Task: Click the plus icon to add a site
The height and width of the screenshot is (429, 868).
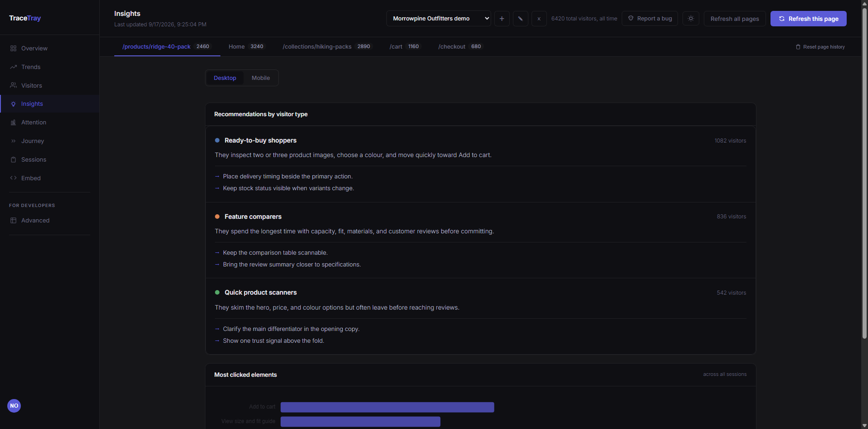Action: pos(502,19)
